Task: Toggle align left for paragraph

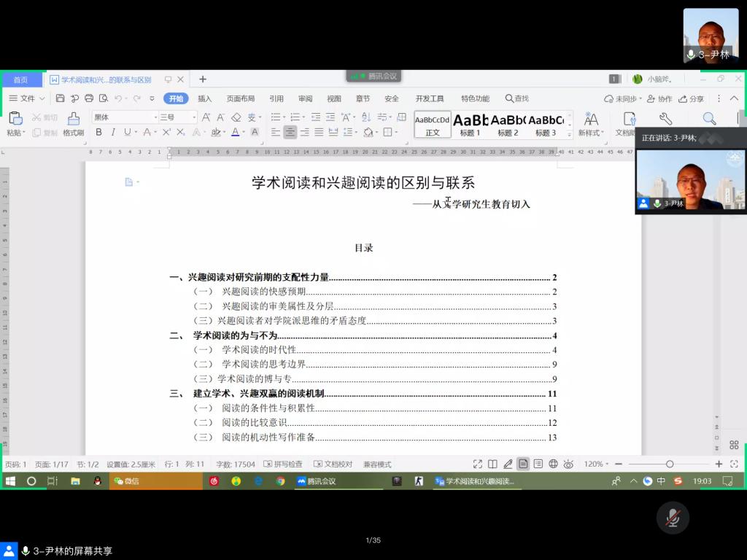Action: (x=275, y=132)
